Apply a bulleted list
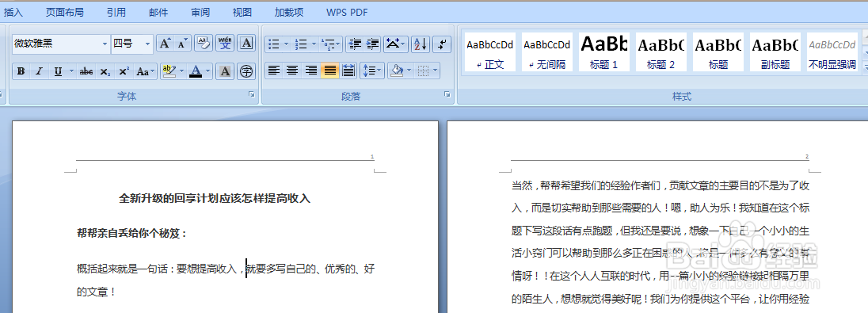This screenshot has width=868, height=313. point(273,44)
